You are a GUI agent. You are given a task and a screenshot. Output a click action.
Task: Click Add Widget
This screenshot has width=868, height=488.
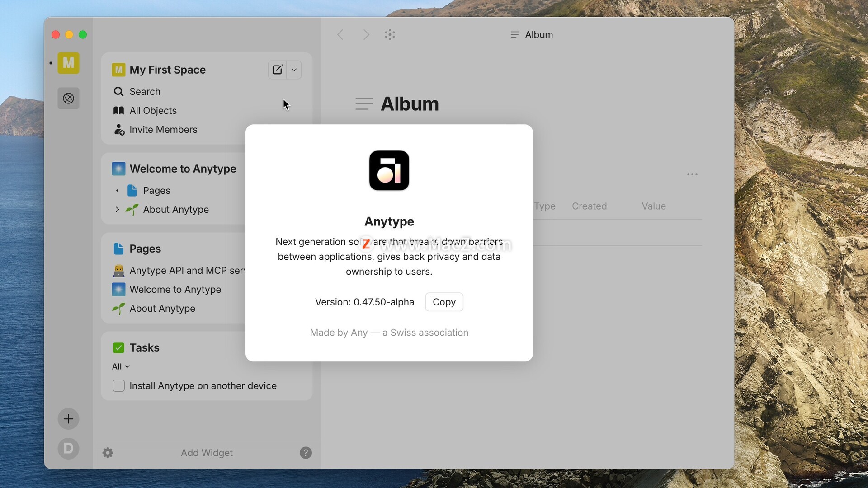coord(207,453)
